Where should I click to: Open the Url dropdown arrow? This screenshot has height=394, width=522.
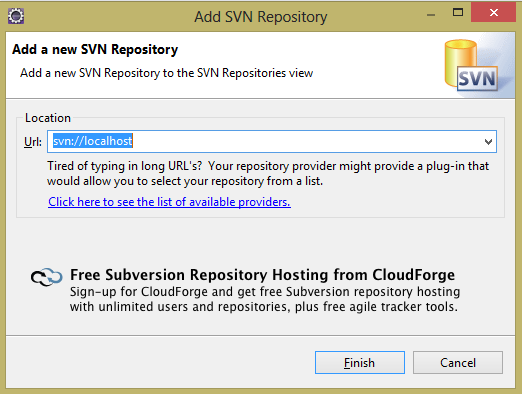click(488, 142)
